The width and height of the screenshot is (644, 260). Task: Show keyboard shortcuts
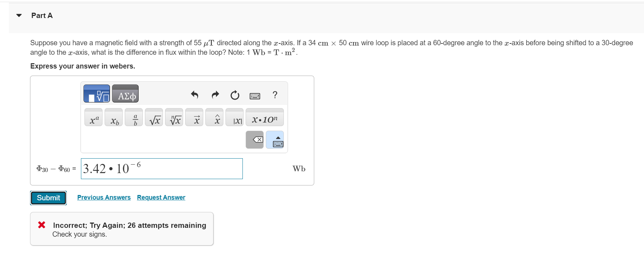point(255,96)
